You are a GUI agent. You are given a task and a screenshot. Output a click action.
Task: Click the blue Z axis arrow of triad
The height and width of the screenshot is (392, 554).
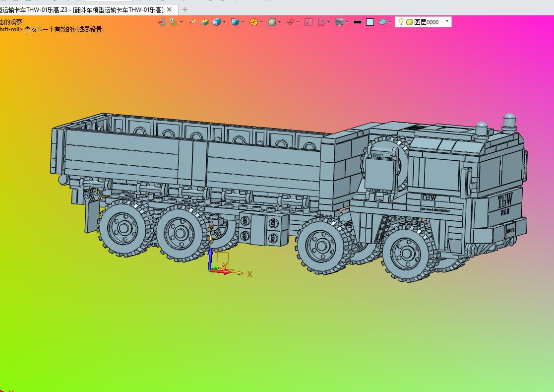(210, 258)
